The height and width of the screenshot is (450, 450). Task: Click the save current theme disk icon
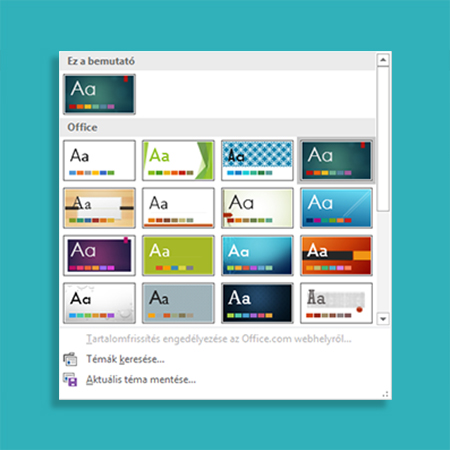70,379
